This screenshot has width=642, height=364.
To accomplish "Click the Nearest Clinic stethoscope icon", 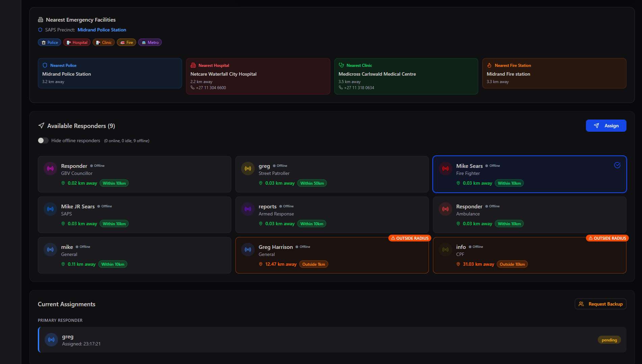I will point(341,65).
